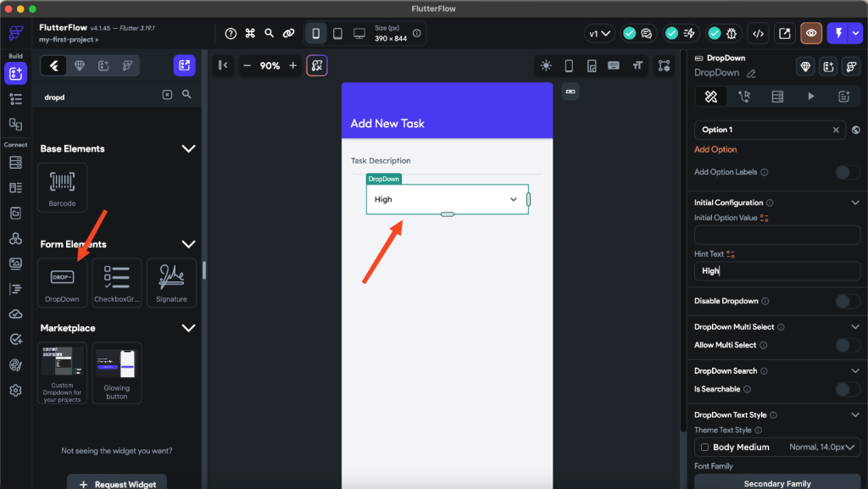Screen dimensions: 868x489
Task: Open the Widget Palette in left rail
Action: 15,74
